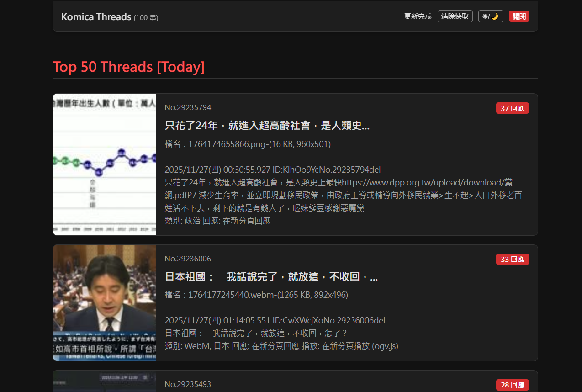
Task: Click the partially visible third thread thumbnail
Action: (104, 381)
